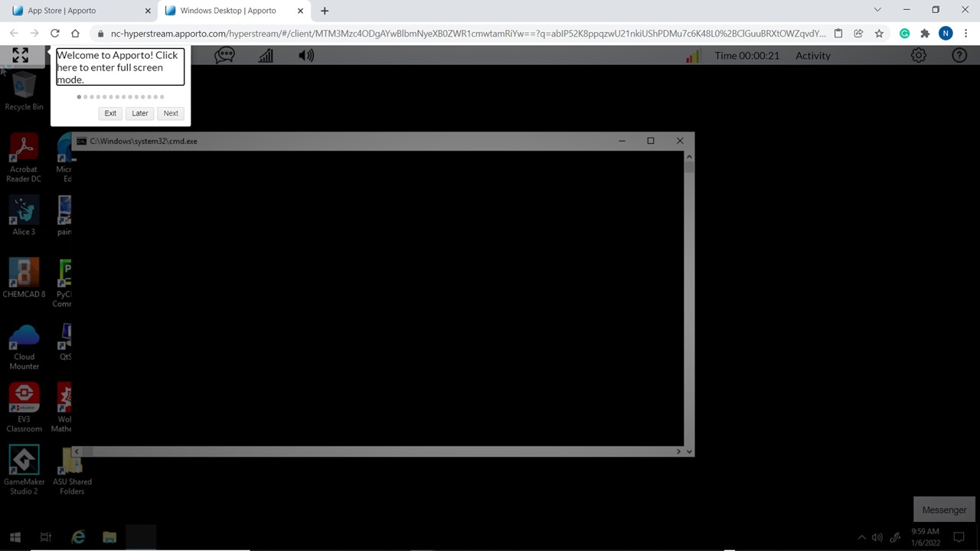Maximize the cmd.exe window
This screenshot has height=551, width=980.
[651, 141]
